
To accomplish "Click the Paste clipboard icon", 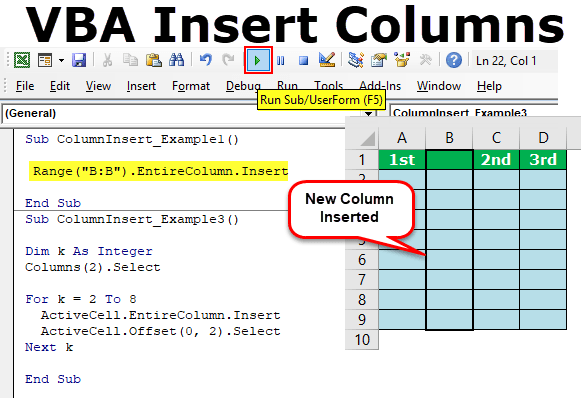I will [154, 60].
